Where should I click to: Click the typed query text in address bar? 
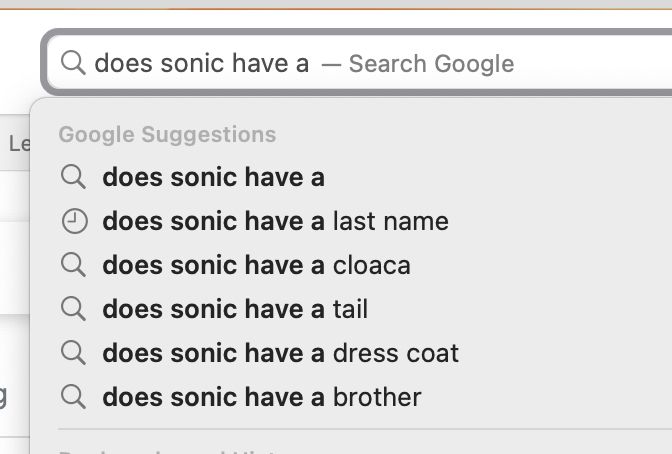pos(201,63)
